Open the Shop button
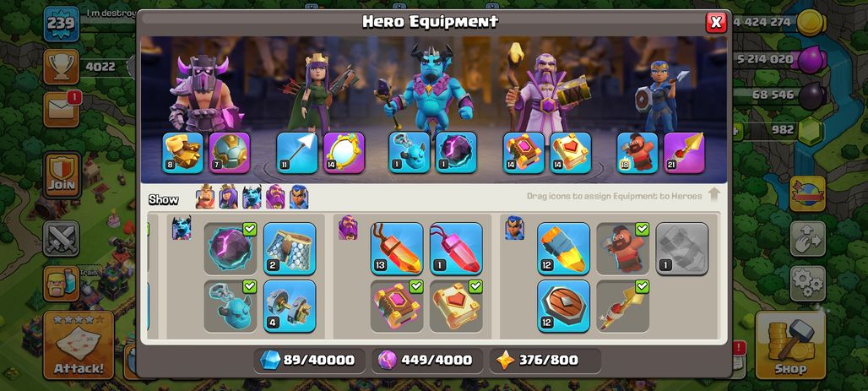This screenshot has width=868, height=391. (x=790, y=345)
